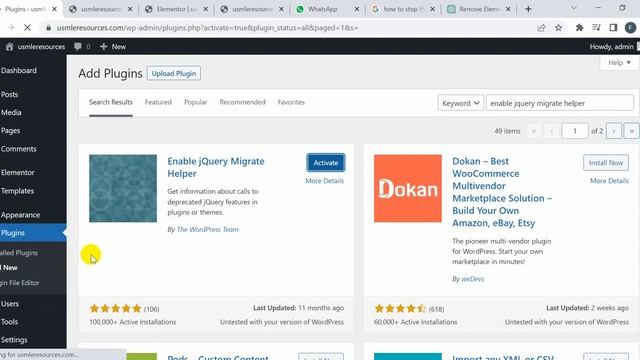Go to last page of results

[x=631, y=131]
